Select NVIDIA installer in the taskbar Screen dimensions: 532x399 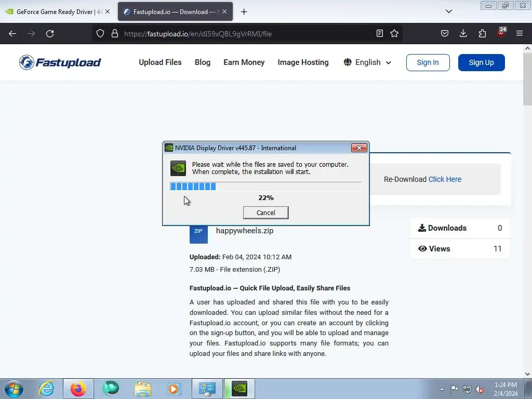pyautogui.click(x=240, y=389)
